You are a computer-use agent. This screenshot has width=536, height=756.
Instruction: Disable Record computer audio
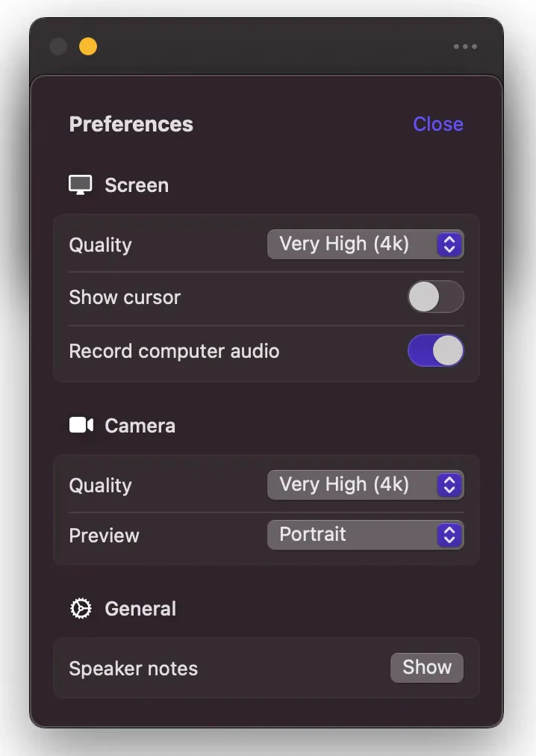pyautogui.click(x=436, y=350)
